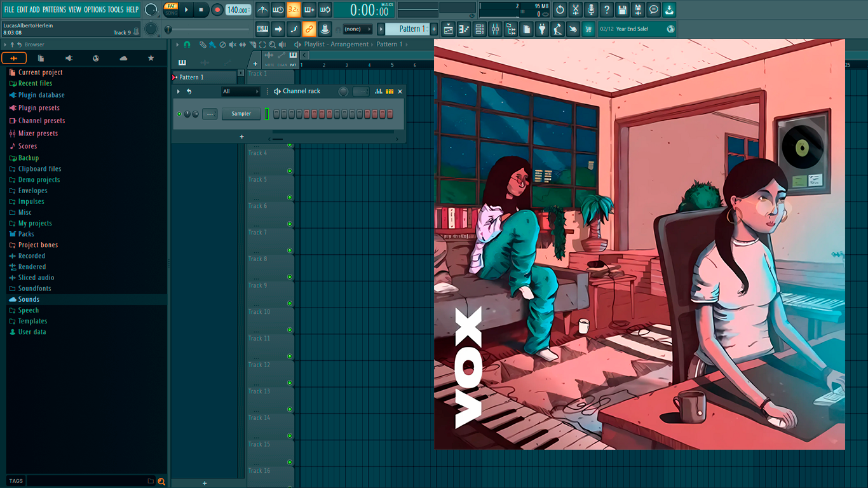Toggle typing keyboard to piano
The width and height of the screenshot is (868, 488).
pos(262,29)
